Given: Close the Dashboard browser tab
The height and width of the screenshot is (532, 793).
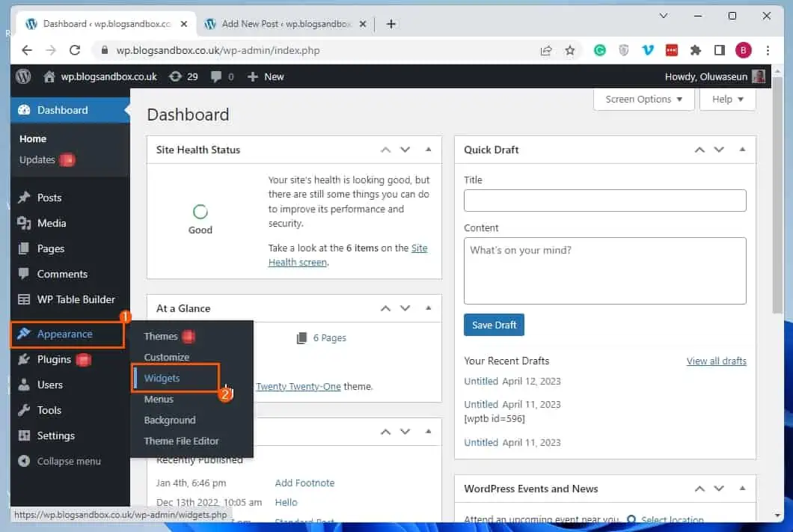Looking at the screenshot, I should 184,24.
